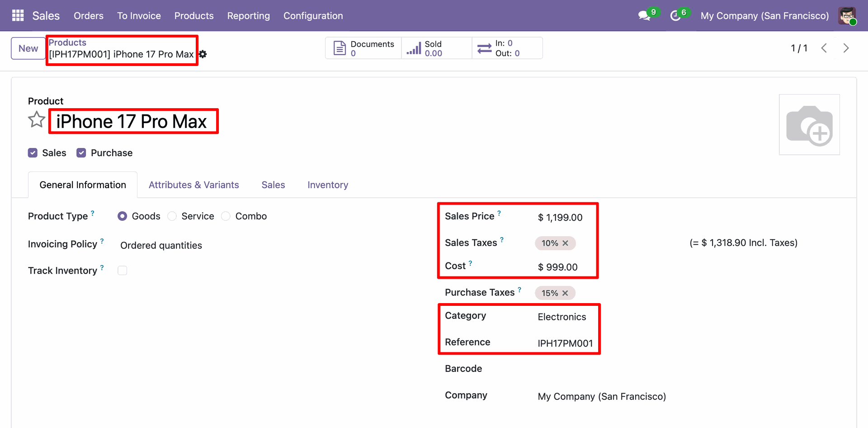Open the To Invoice menu
This screenshot has width=868, height=428.
coord(139,16)
